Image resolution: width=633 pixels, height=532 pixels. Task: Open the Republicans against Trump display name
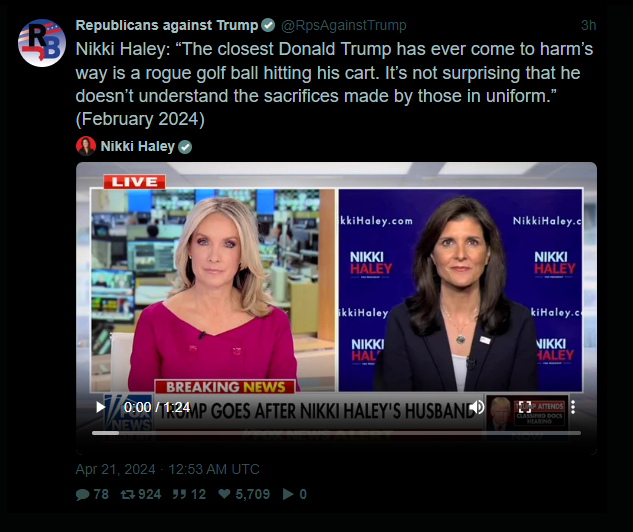coord(167,25)
